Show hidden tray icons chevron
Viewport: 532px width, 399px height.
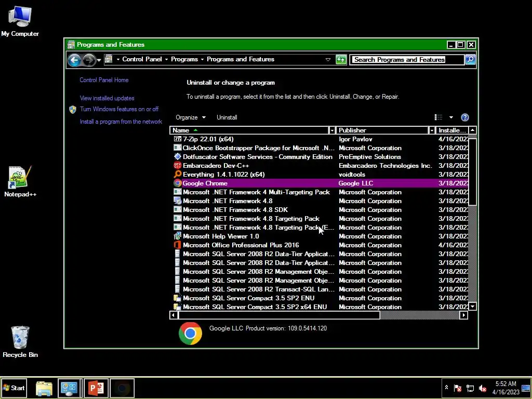pos(446,388)
